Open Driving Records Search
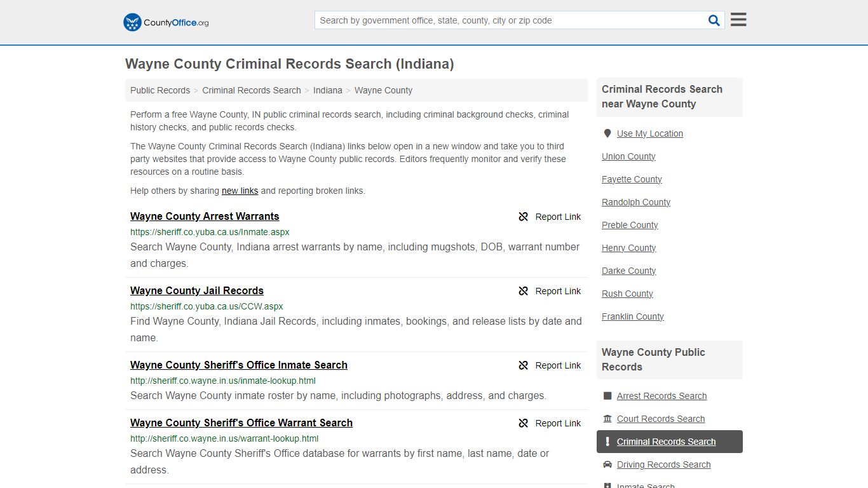Image resolution: width=868 pixels, height=488 pixels. 663,464
